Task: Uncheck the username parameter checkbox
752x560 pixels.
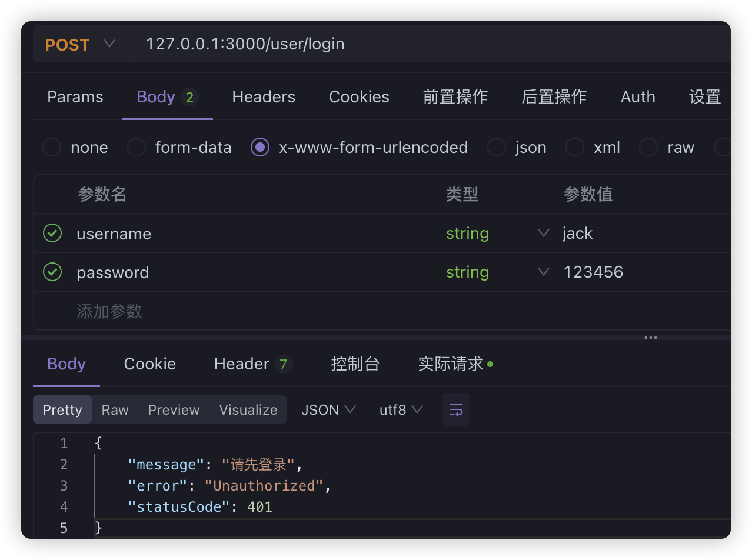Action: [52, 234]
